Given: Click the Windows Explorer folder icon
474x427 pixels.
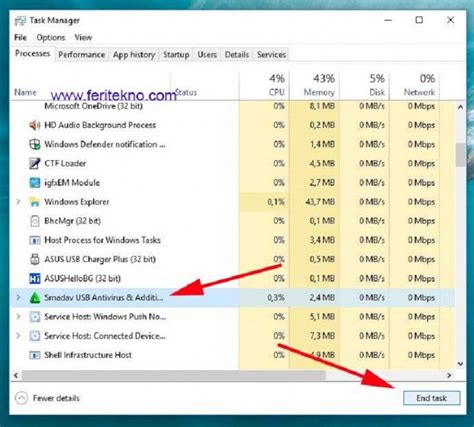Looking at the screenshot, I should tap(35, 202).
